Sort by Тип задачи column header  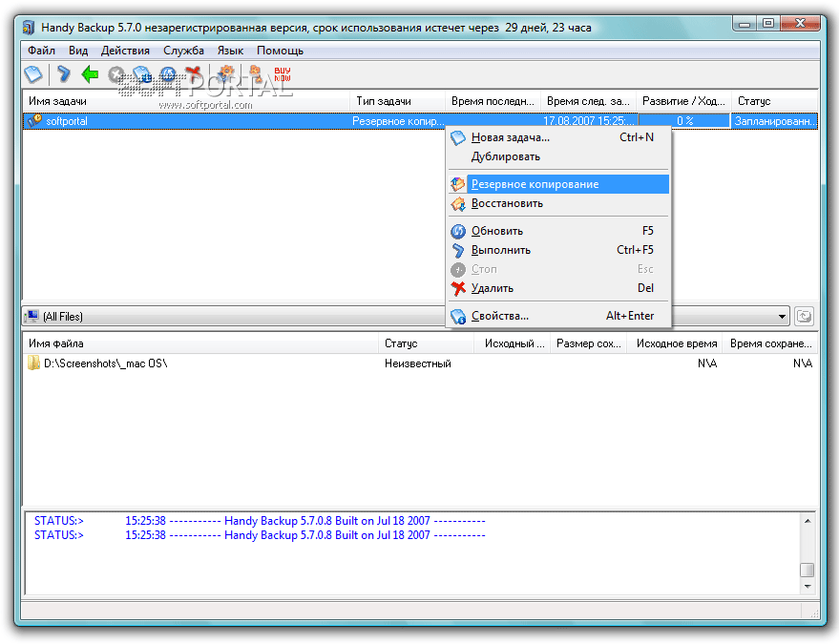point(398,101)
